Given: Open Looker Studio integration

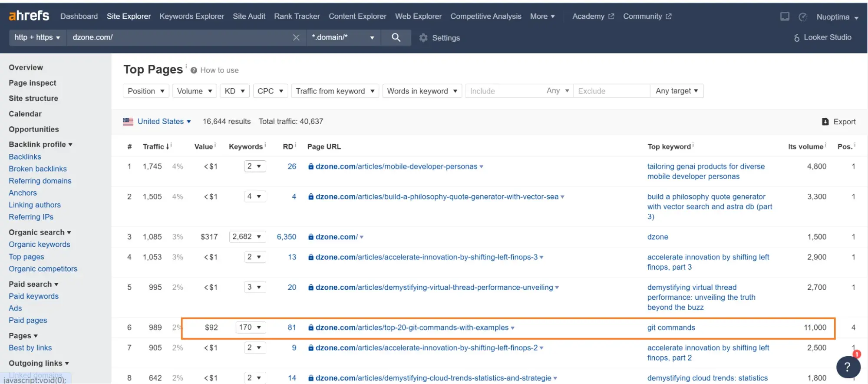Looking at the screenshot, I should pos(822,37).
